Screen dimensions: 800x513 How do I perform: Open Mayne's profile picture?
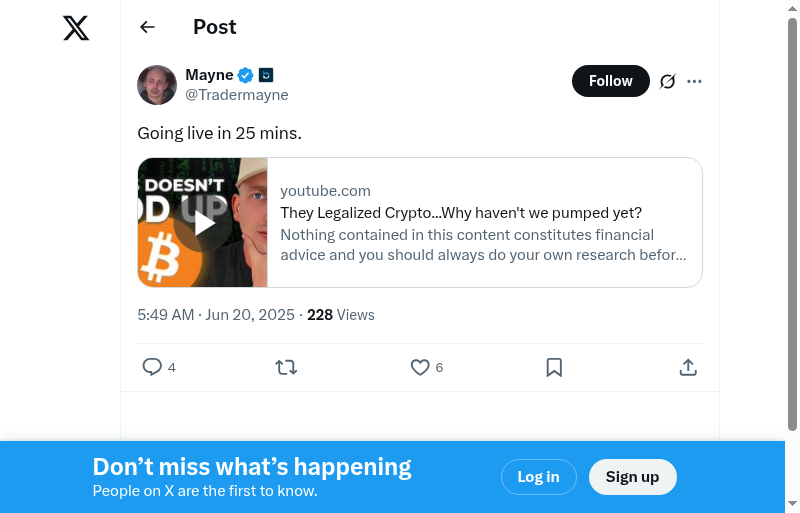click(x=157, y=85)
